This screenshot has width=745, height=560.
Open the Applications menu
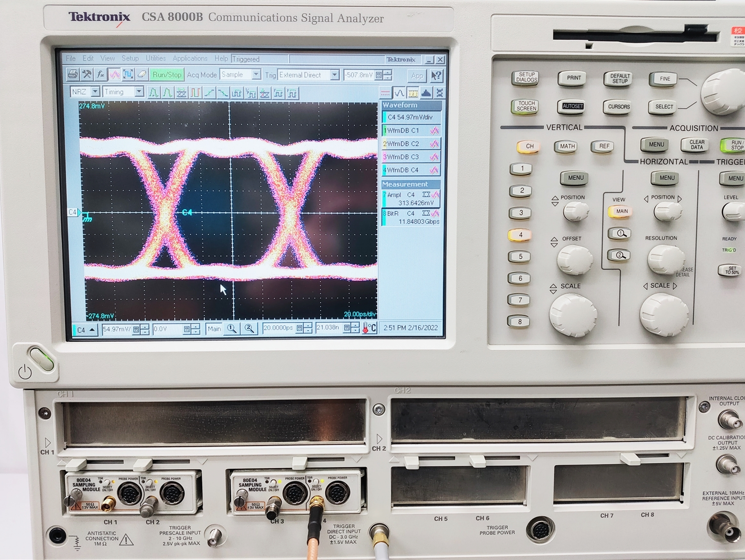pos(190,58)
